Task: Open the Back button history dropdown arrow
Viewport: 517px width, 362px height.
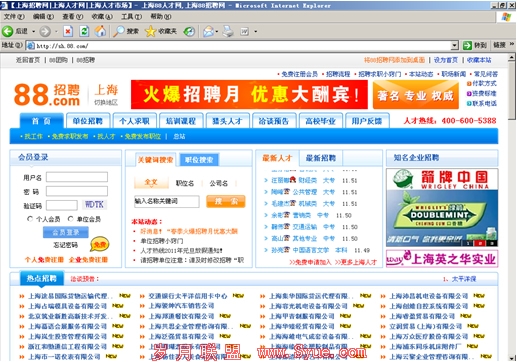Action: pos(33,31)
